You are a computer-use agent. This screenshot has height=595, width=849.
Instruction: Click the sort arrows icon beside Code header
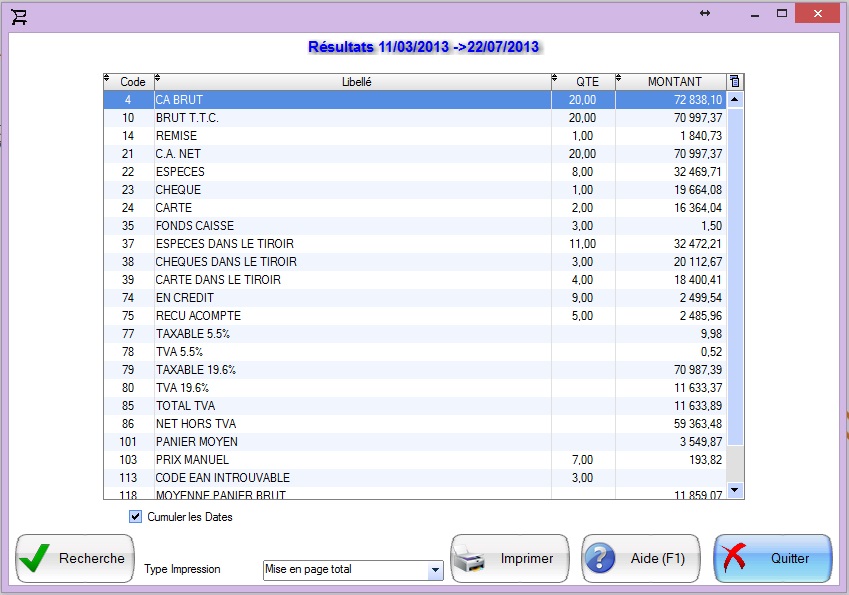pos(108,80)
